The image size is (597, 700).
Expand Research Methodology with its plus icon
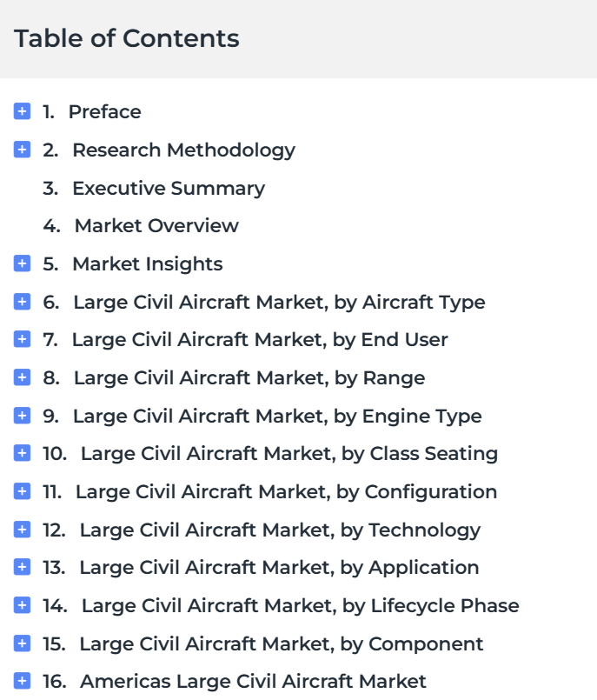tap(22, 150)
